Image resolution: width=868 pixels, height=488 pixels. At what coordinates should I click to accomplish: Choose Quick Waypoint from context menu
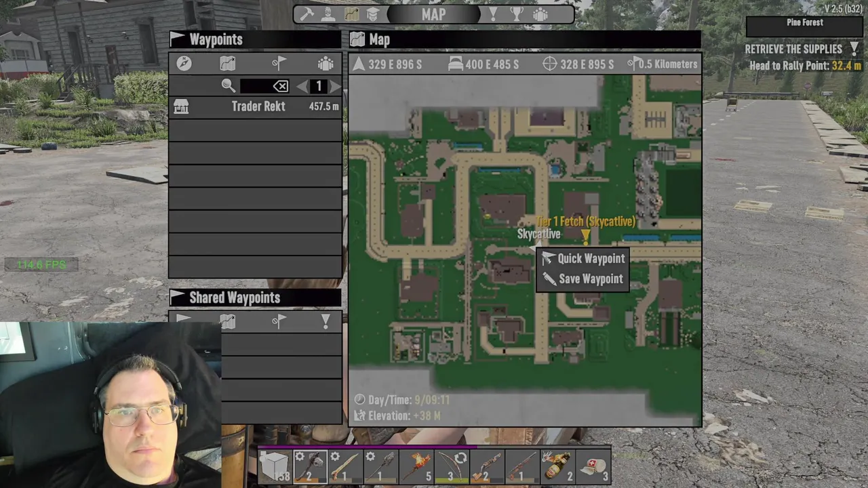[x=583, y=258]
